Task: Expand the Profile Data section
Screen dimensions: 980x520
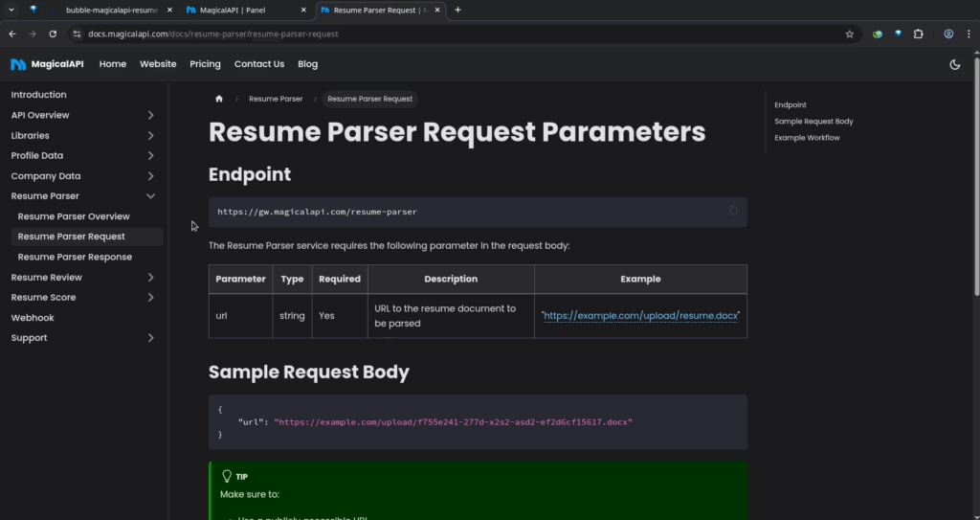Action: pos(151,155)
